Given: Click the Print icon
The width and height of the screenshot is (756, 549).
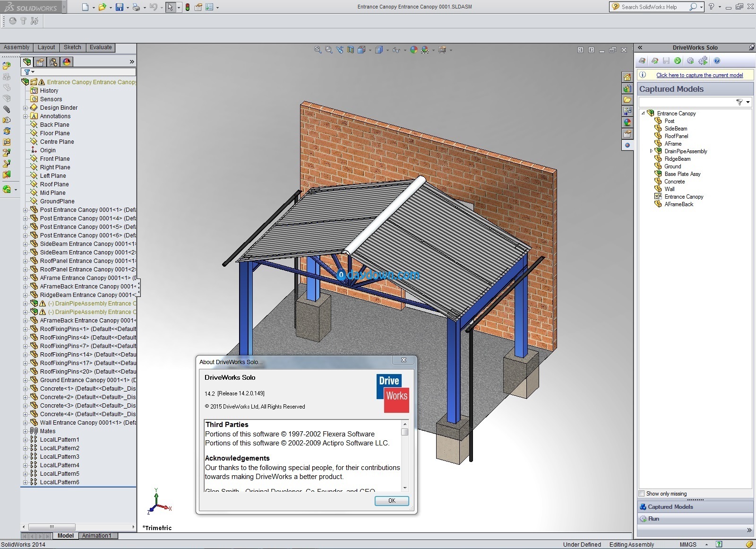Looking at the screenshot, I should click(x=136, y=7).
